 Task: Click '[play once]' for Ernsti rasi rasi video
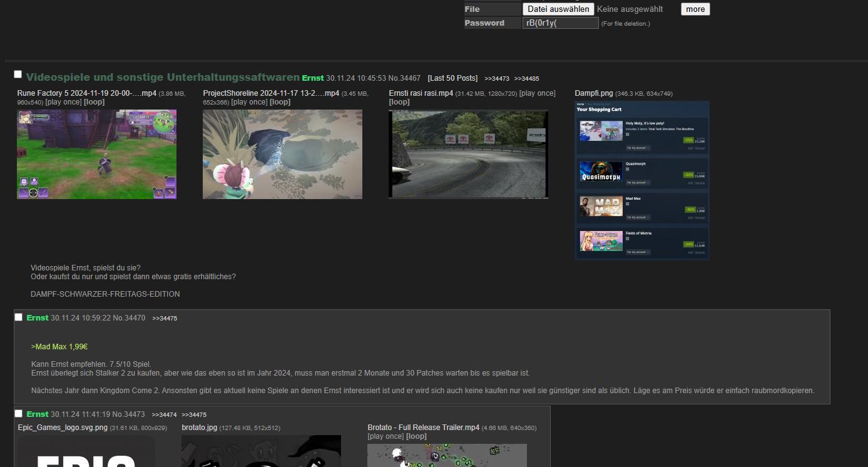[x=538, y=93]
